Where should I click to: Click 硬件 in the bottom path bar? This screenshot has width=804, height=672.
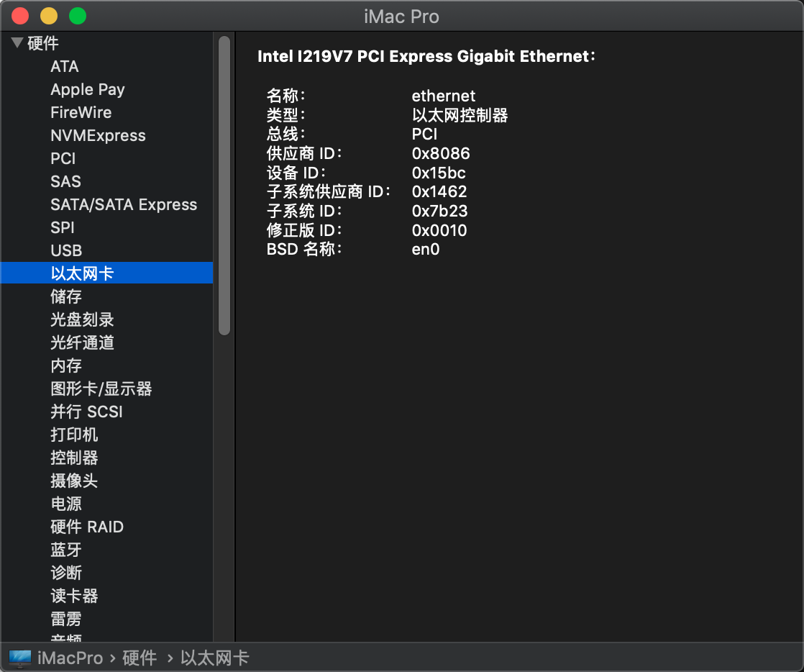140,658
